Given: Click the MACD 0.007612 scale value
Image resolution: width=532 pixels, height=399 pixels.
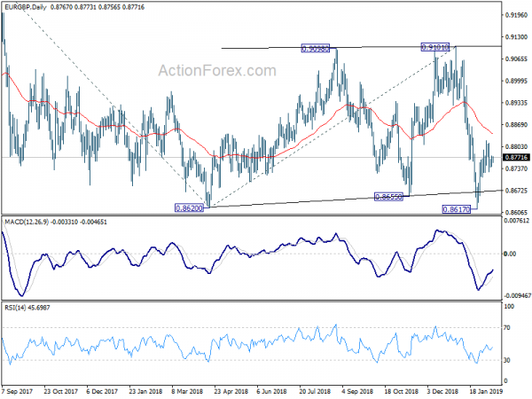Looking at the screenshot, I should coord(517,221).
